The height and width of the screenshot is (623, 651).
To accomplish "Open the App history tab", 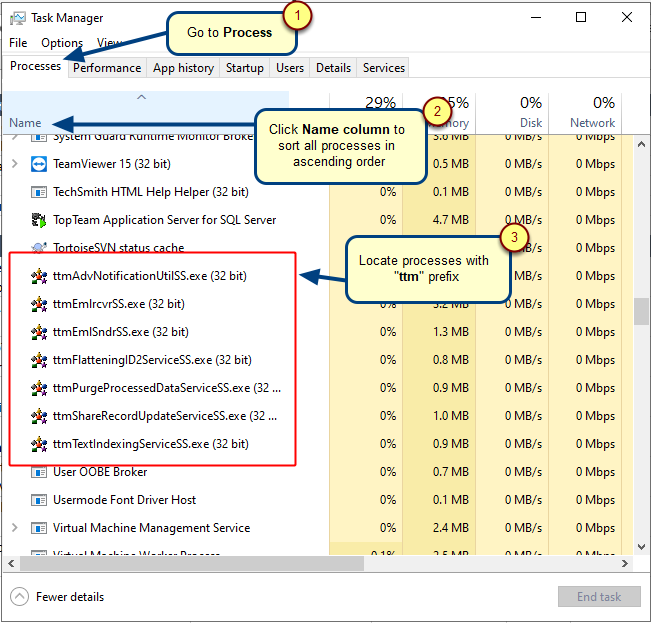I will coord(184,68).
